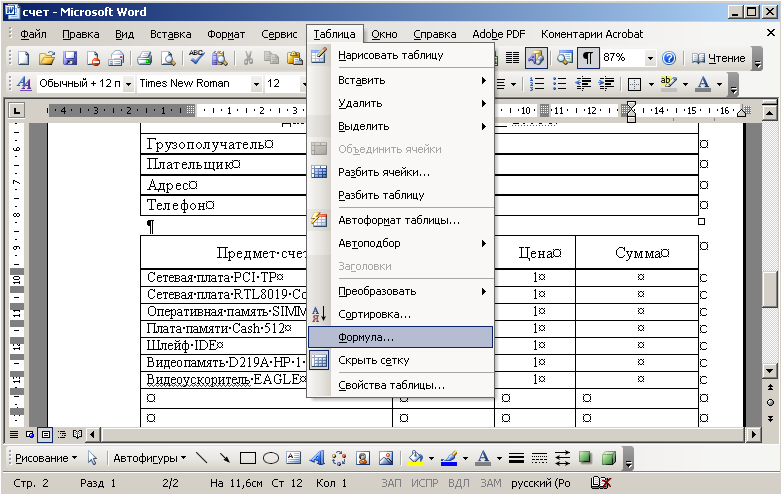
Task: Toggle ИСПР track changes in status bar
Action: (424, 483)
